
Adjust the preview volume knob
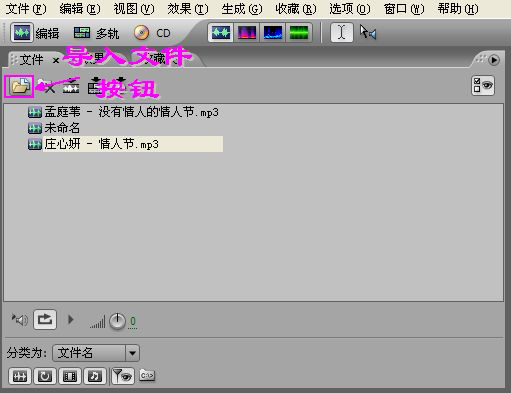(x=117, y=321)
